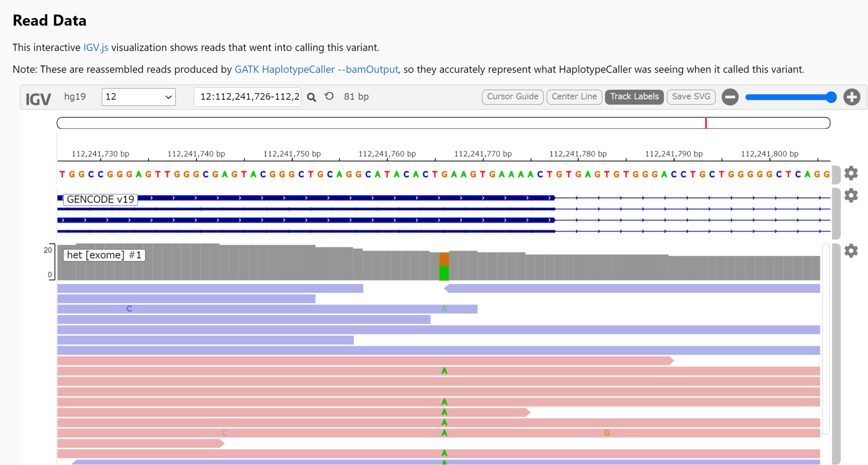Viewport: 868px width, 465px height.
Task: Click the zoom out minus icon
Action: 730,97
